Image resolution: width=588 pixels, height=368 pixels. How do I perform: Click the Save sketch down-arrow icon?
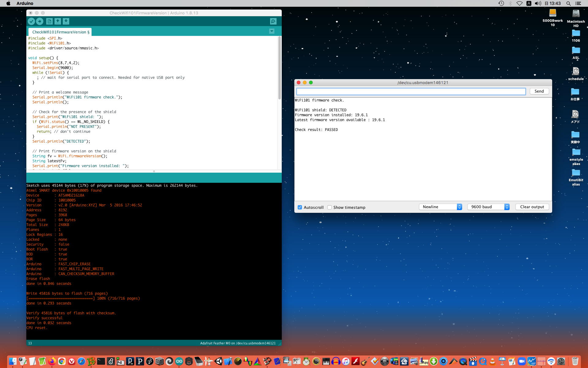click(66, 21)
